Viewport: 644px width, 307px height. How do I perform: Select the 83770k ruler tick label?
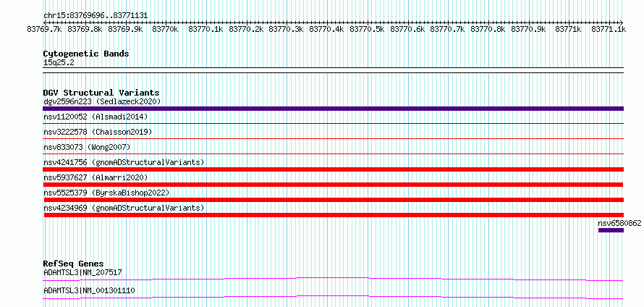165,29
